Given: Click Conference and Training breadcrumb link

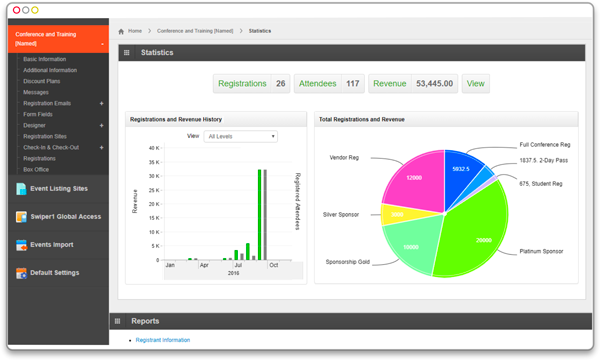Looking at the screenshot, I should click(195, 31).
